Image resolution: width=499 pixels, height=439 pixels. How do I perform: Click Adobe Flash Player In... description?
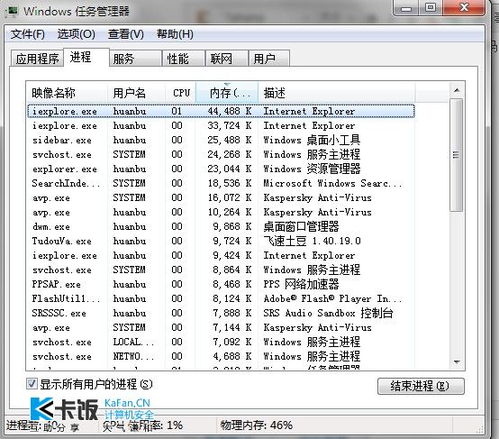pos(333,299)
